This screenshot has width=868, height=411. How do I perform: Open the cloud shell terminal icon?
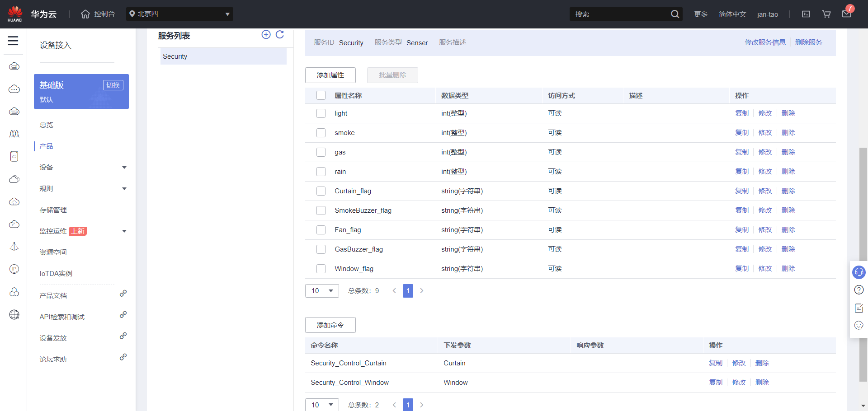[x=806, y=14]
